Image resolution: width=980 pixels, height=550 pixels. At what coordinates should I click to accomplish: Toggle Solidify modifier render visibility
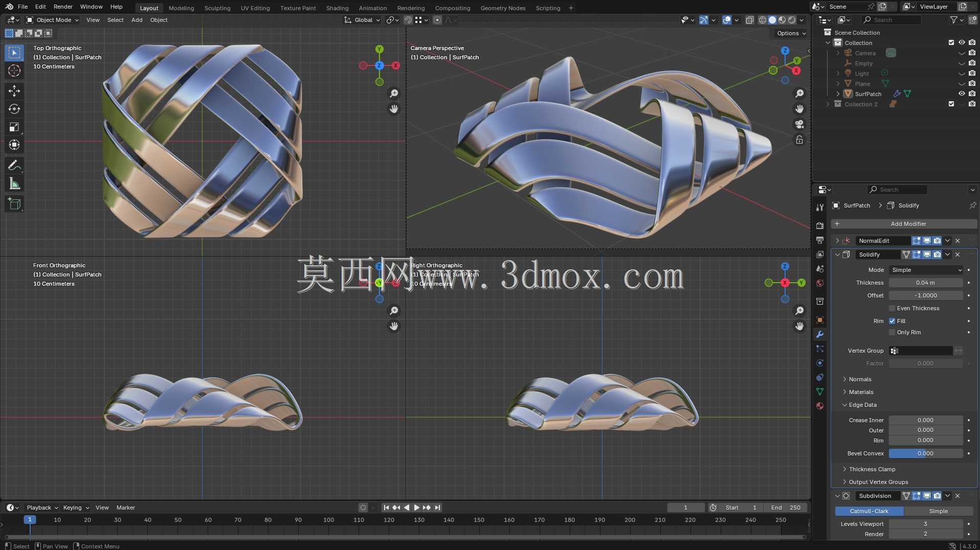point(937,255)
